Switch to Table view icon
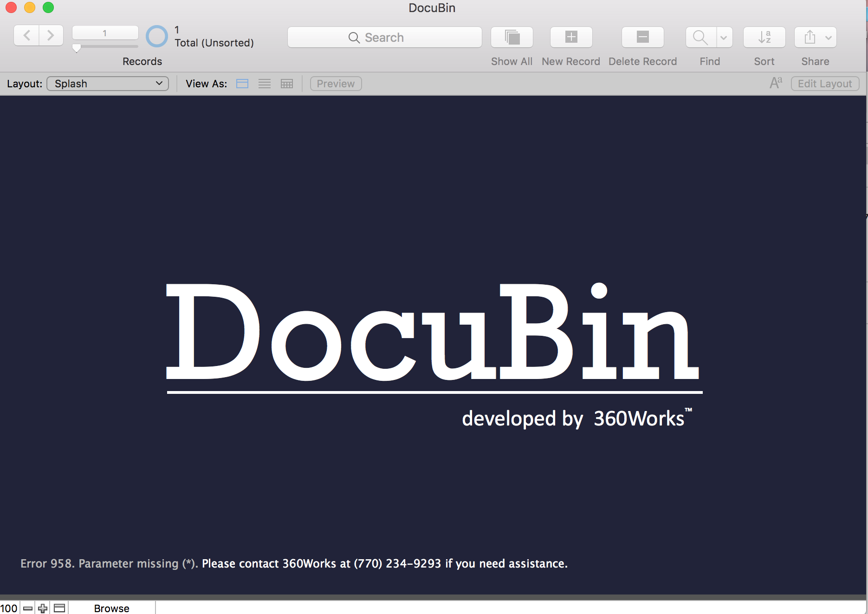 (x=287, y=84)
